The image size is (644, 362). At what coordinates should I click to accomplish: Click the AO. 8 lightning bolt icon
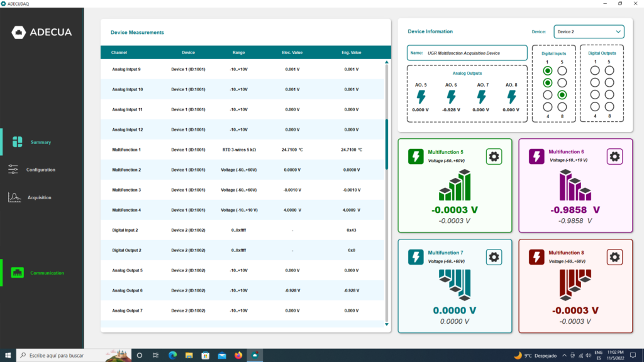coord(511,97)
